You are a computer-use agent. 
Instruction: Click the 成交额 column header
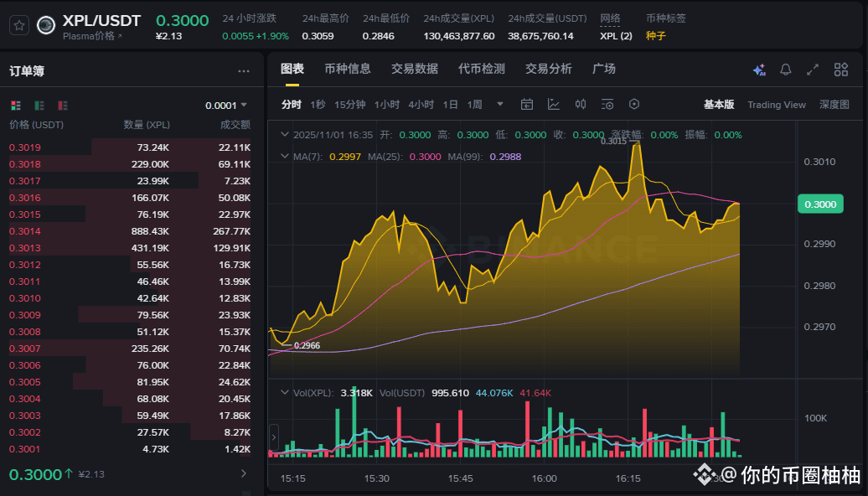(x=235, y=125)
